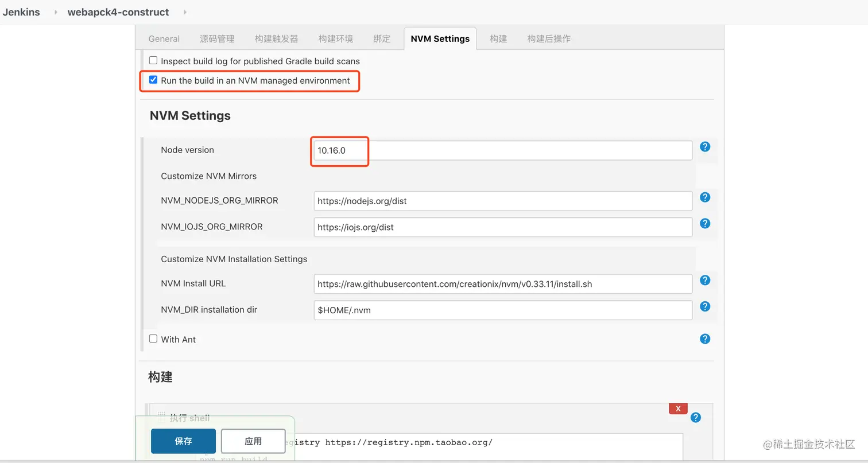The width and height of the screenshot is (868, 463).
Task: Select the NVM Settings section heading
Action: [190, 115]
